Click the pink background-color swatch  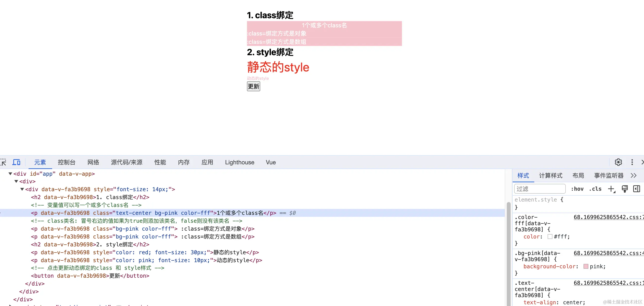point(586,266)
